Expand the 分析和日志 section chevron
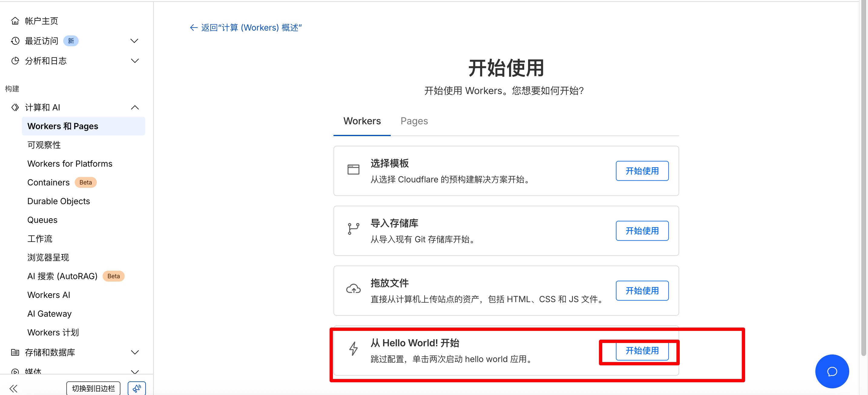868x395 pixels. coord(134,60)
